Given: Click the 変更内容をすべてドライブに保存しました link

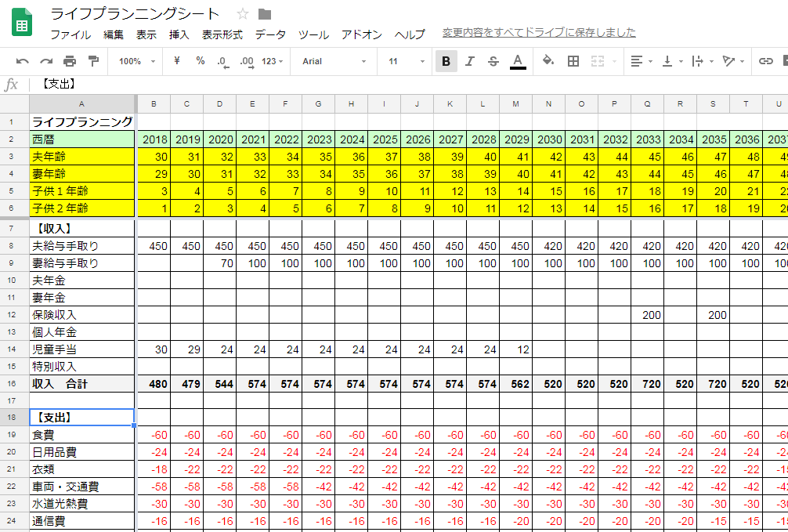Looking at the screenshot, I should pyautogui.click(x=539, y=33).
